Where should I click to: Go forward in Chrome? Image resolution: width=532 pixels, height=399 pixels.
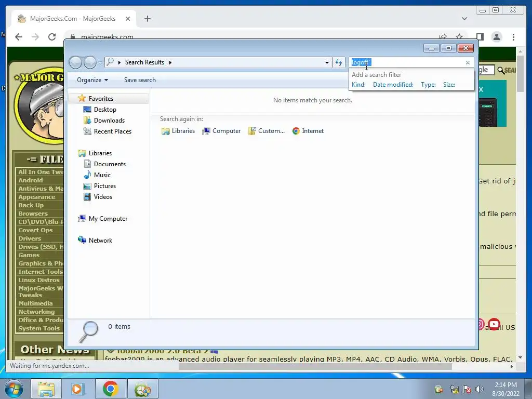(35, 37)
